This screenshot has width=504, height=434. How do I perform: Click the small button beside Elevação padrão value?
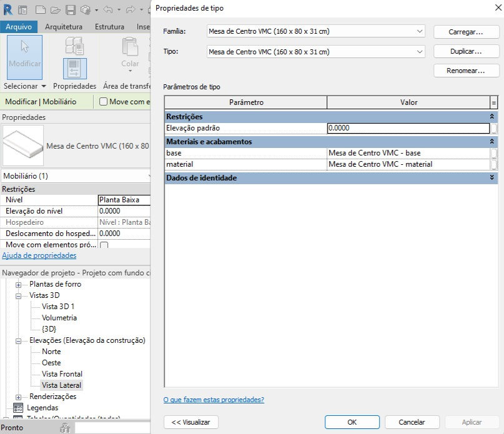coord(494,128)
